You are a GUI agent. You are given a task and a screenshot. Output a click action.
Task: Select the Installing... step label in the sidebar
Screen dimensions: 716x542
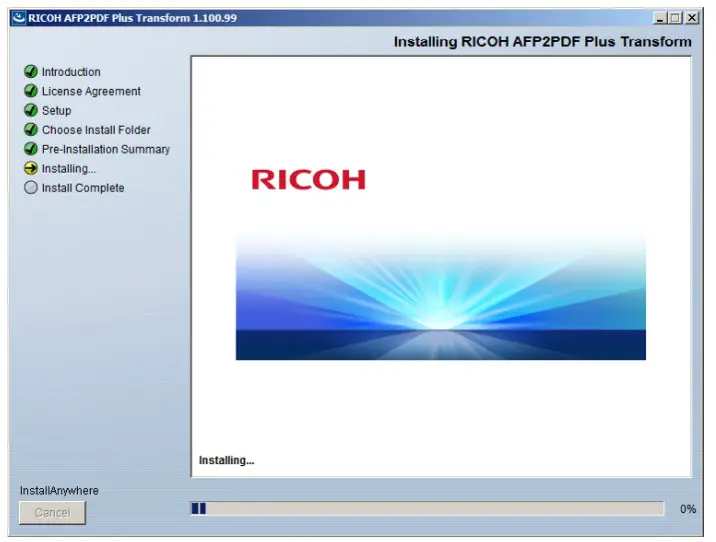coord(69,168)
